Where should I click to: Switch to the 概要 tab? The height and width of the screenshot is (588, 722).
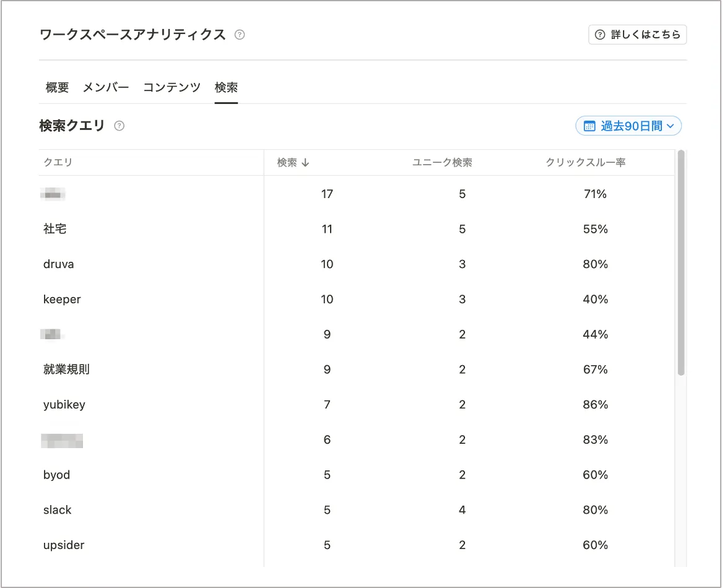[57, 87]
